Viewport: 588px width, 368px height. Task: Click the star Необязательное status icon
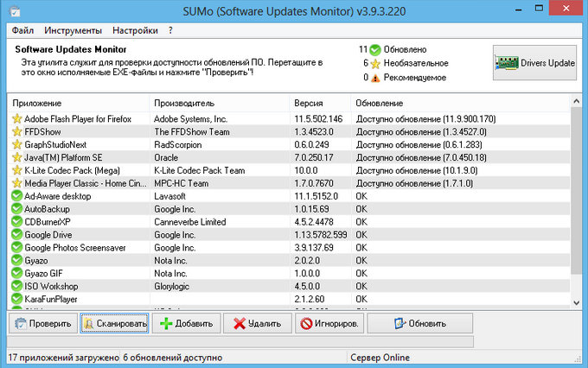tap(375, 64)
